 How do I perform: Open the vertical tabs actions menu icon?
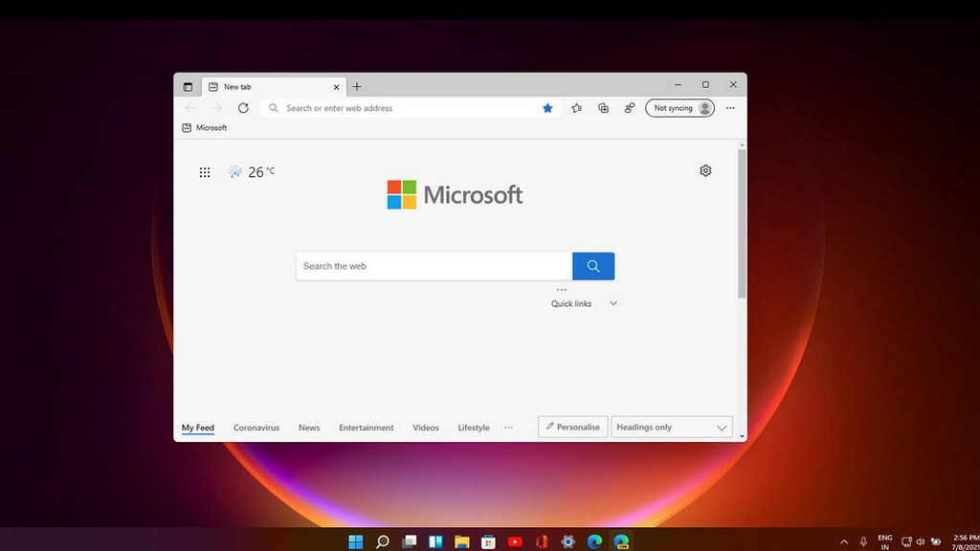coord(188,87)
